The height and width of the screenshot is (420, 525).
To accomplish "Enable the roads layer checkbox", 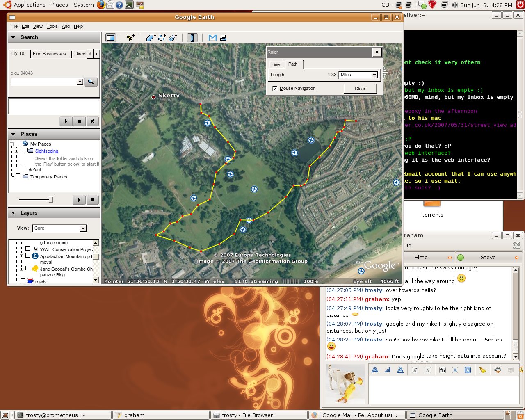I will coord(23,281).
